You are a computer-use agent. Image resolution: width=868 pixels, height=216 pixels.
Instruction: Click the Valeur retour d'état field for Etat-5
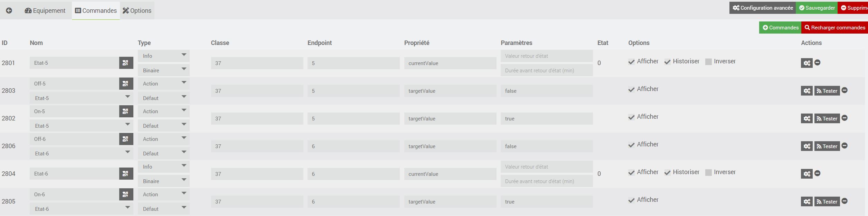[546, 56]
